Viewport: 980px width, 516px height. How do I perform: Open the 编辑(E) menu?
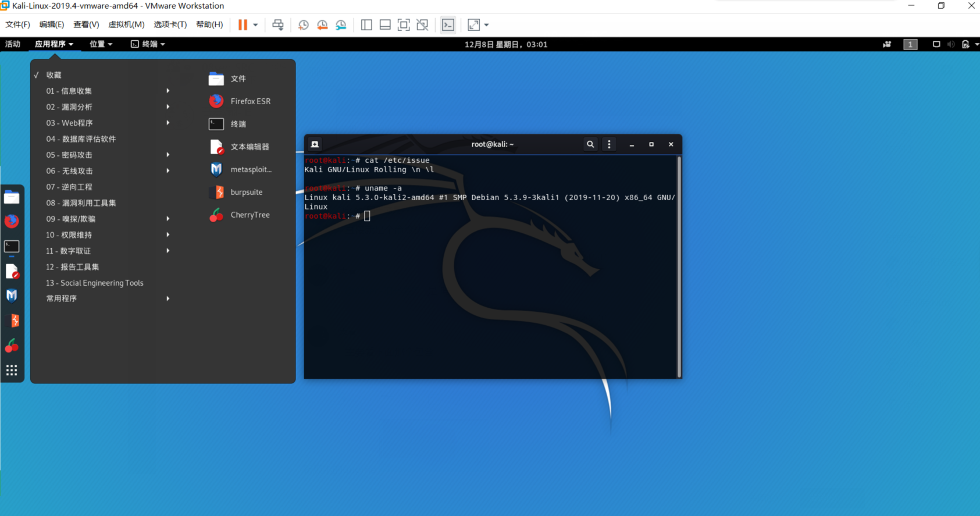[52, 24]
